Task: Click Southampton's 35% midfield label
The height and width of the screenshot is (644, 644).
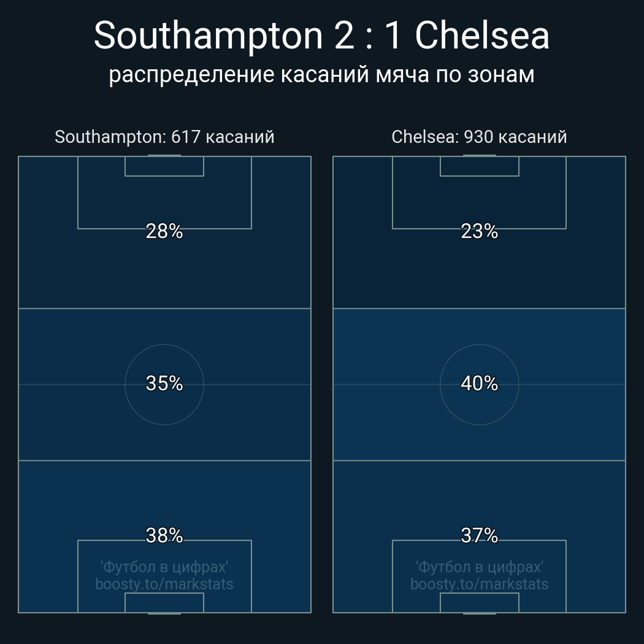Action: (x=164, y=383)
